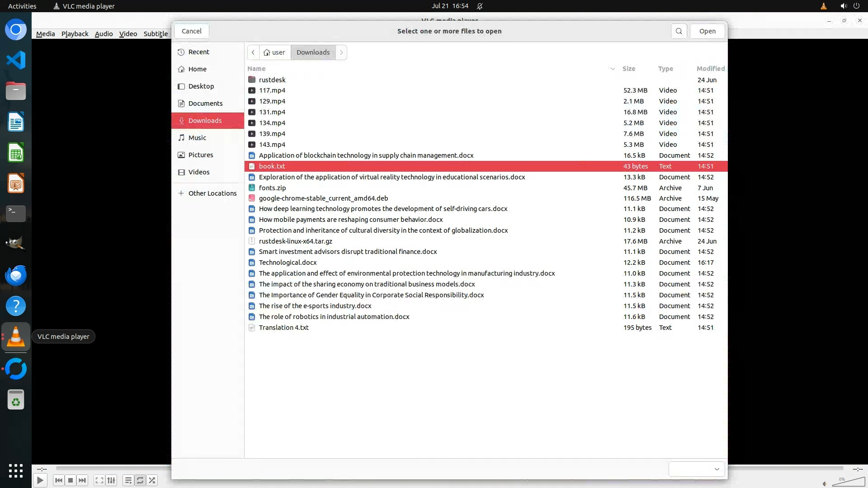
Task: Toggle the loop/repeat mode button
Action: pyautogui.click(x=140, y=480)
